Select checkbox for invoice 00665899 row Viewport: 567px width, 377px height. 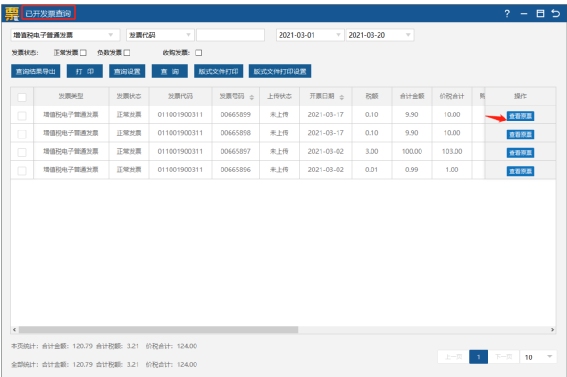(x=22, y=115)
